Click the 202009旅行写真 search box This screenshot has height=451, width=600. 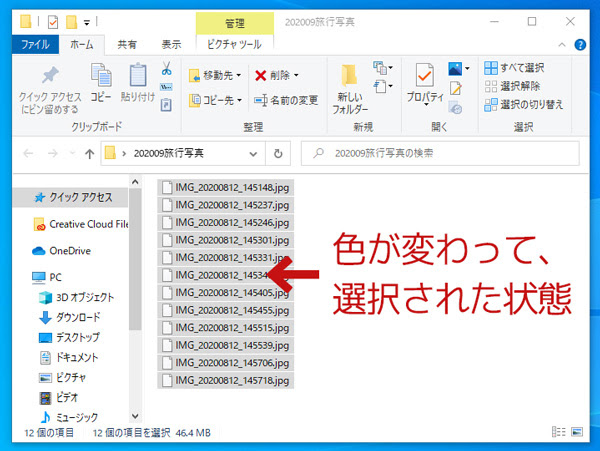pyautogui.click(x=440, y=153)
